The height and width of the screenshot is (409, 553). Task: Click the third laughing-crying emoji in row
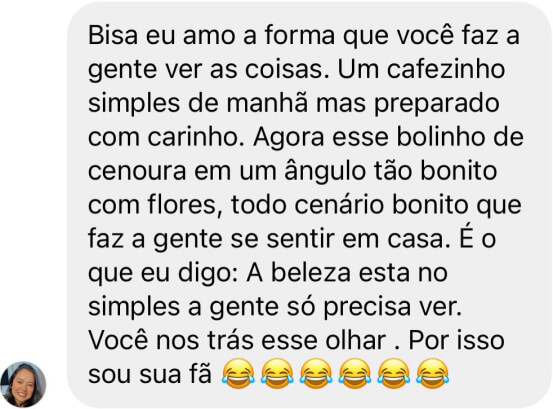coord(316,374)
